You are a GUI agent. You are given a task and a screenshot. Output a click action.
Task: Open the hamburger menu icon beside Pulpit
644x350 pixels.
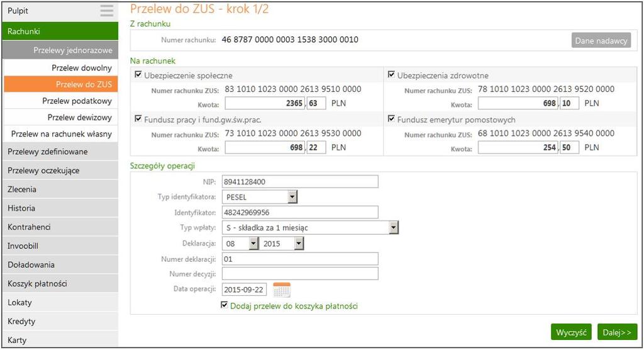(x=107, y=11)
